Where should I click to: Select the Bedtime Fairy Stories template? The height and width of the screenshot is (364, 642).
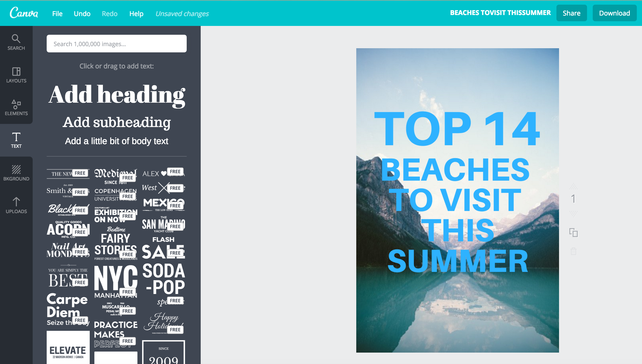pyautogui.click(x=116, y=243)
